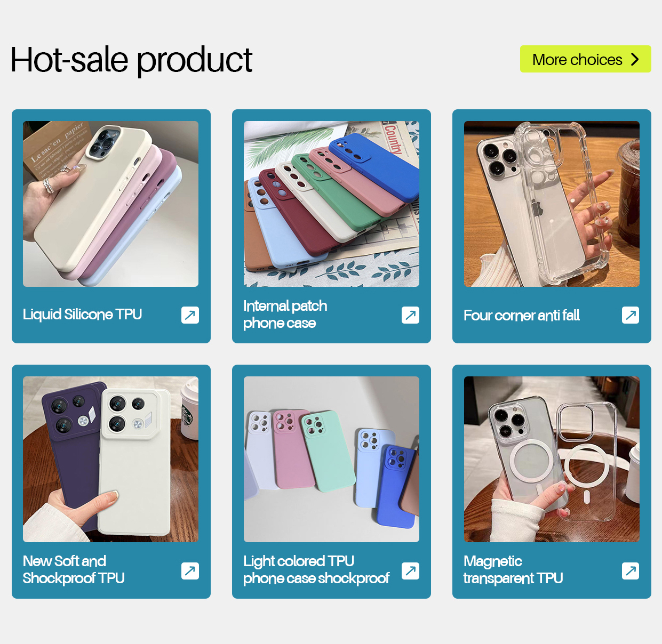Open arrow icon for Magnetic transparent TPU
Screen dimensions: 662x644
631,571
